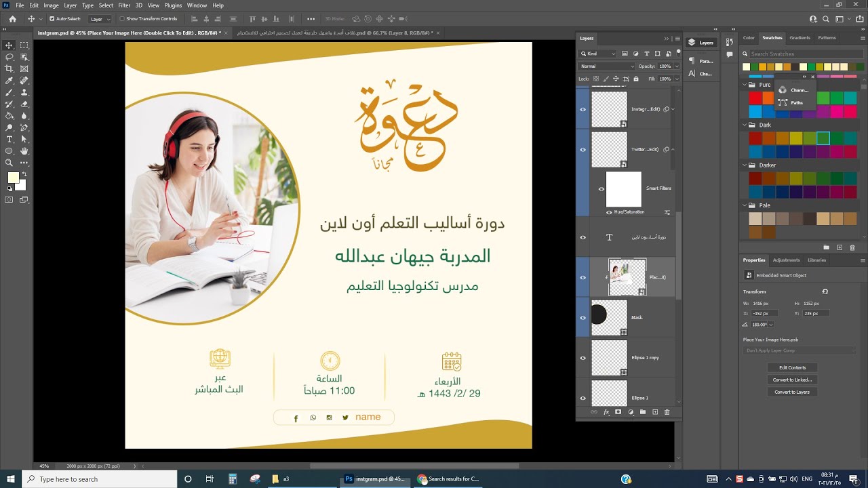Toggle the Auto-Select checkbox
This screenshot has height=488, width=868.
click(x=52, y=19)
